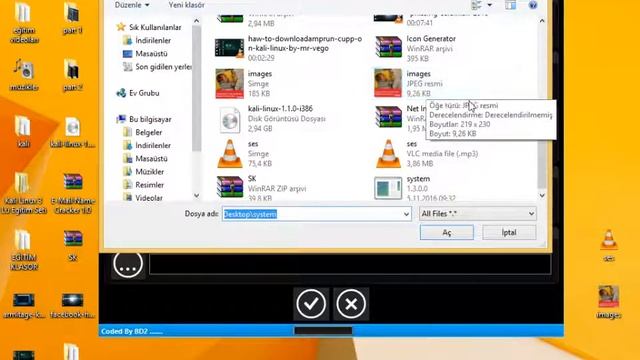Open E-Mail-Name-Cracker archive on desktop
This screenshot has width=640, height=360.
[72, 193]
